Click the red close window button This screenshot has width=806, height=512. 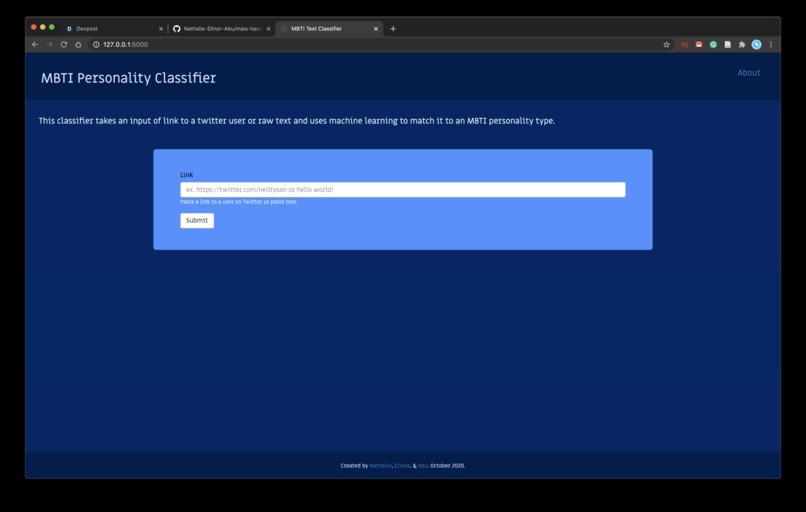pyautogui.click(x=34, y=27)
